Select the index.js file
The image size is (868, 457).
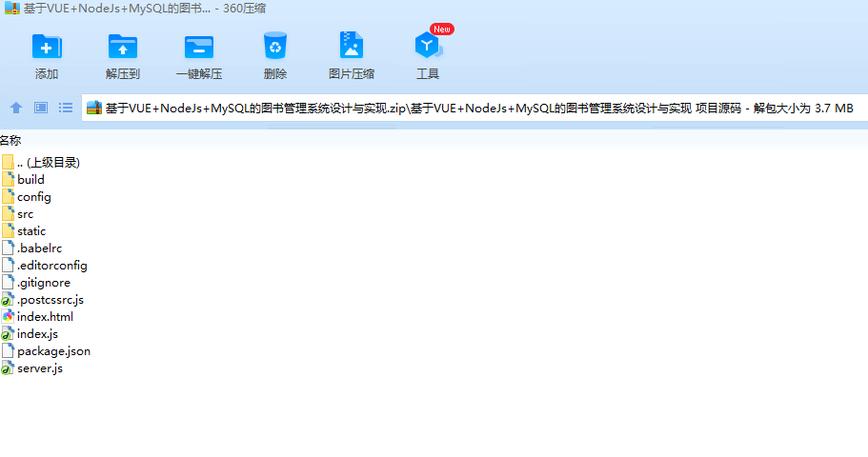(37, 333)
